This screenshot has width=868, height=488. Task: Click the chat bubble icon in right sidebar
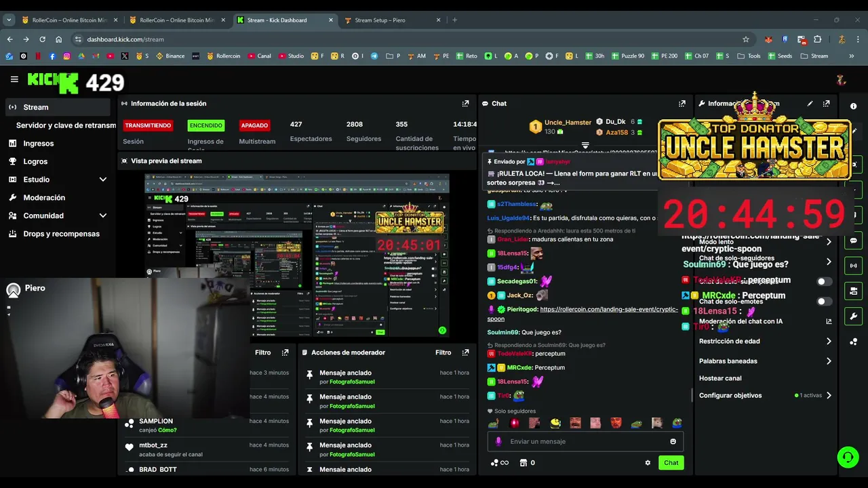pos(854,241)
